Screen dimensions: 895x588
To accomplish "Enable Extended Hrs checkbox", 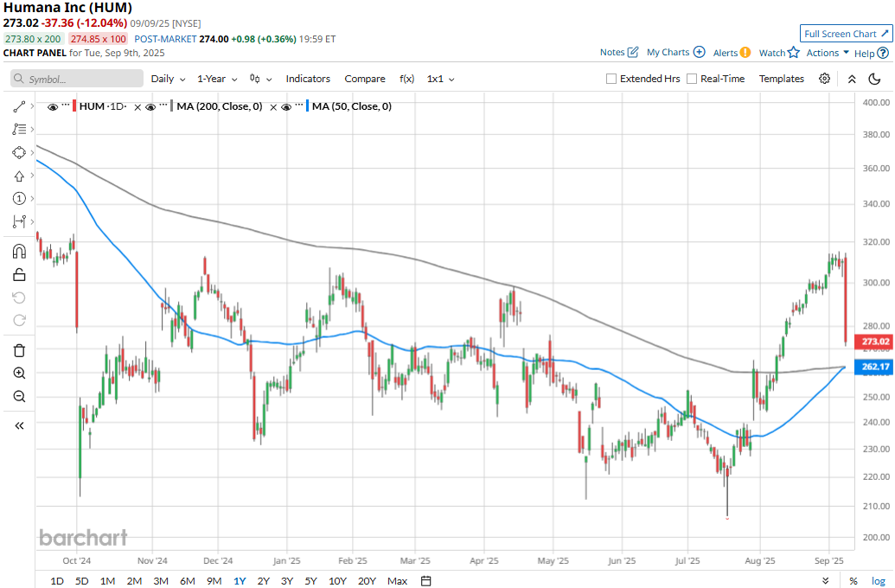I will pos(611,79).
